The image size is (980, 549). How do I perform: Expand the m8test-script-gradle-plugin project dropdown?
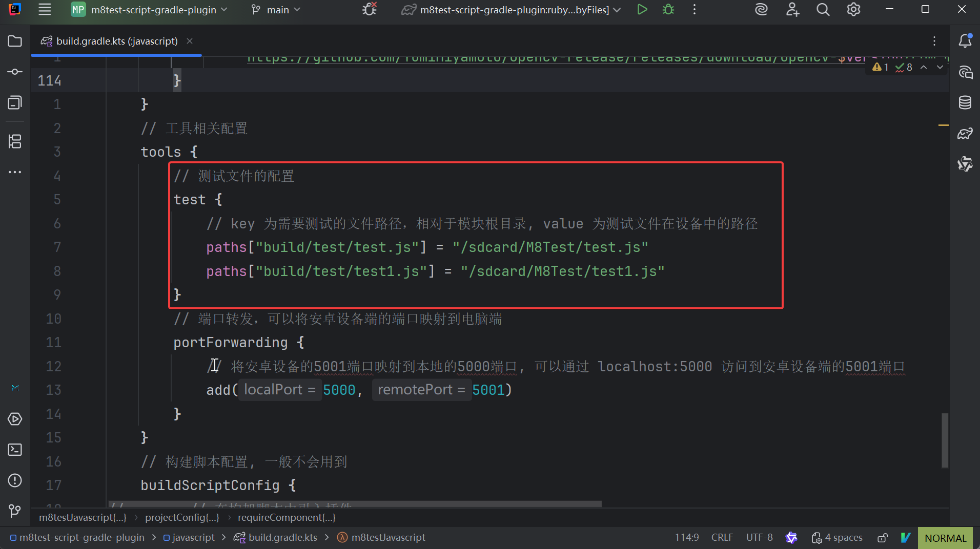point(153,10)
